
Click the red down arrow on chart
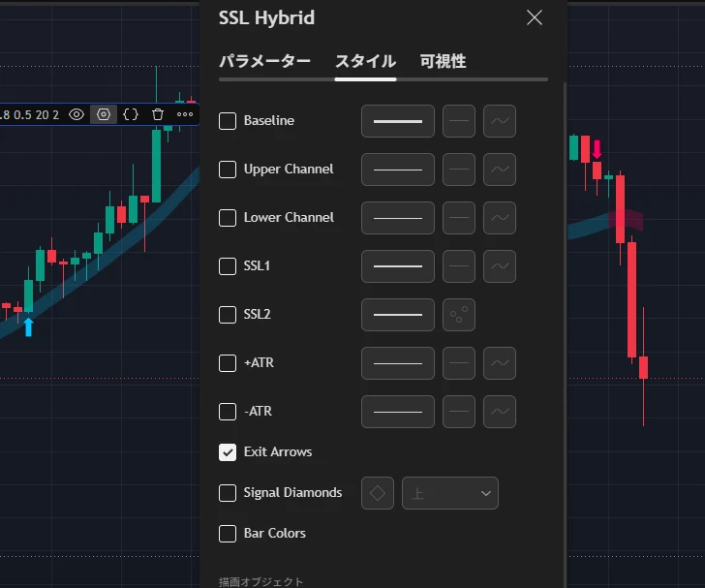(597, 149)
